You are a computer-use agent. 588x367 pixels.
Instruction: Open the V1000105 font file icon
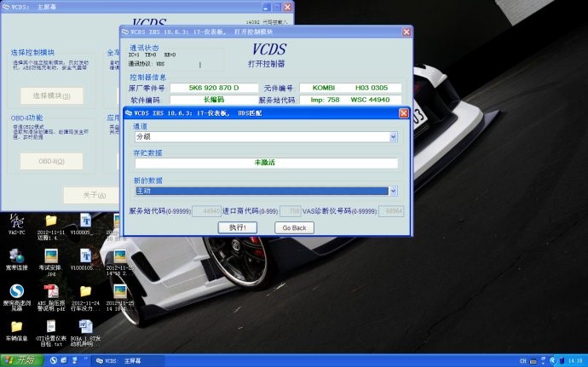(x=85, y=260)
